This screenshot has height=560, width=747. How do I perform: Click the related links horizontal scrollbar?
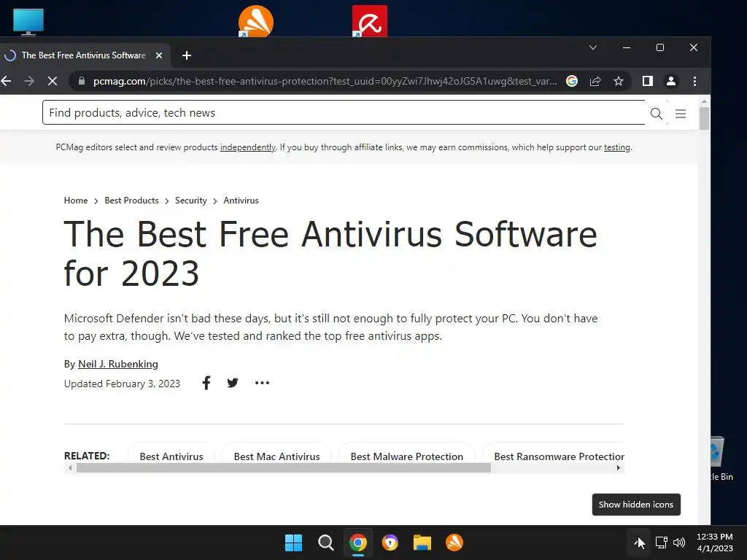[284, 467]
